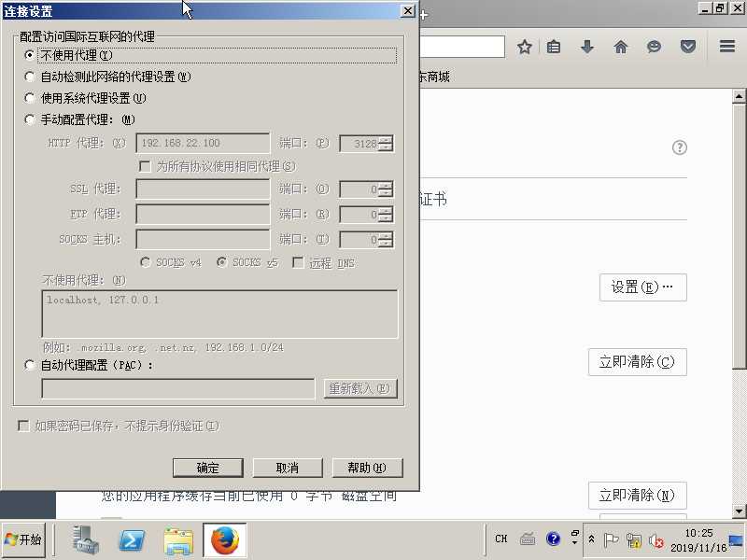Toggle 远程 DNS checkbox
The height and width of the screenshot is (560, 747).
coord(298,263)
